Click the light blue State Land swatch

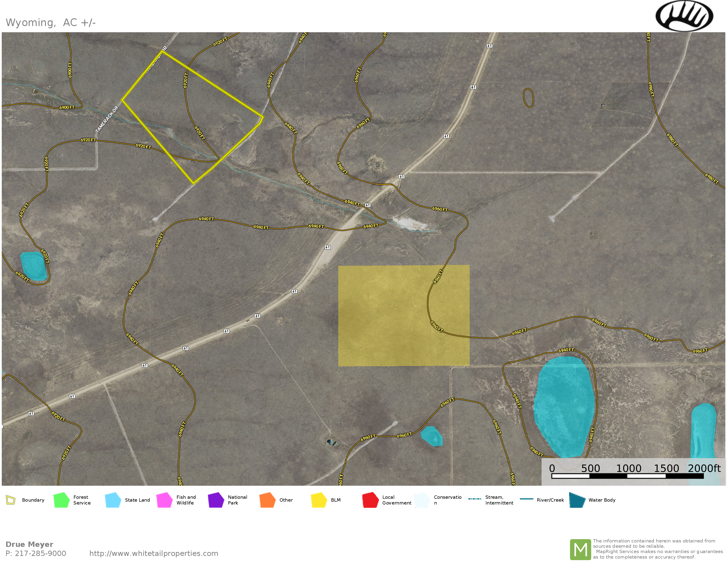pos(113,500)
